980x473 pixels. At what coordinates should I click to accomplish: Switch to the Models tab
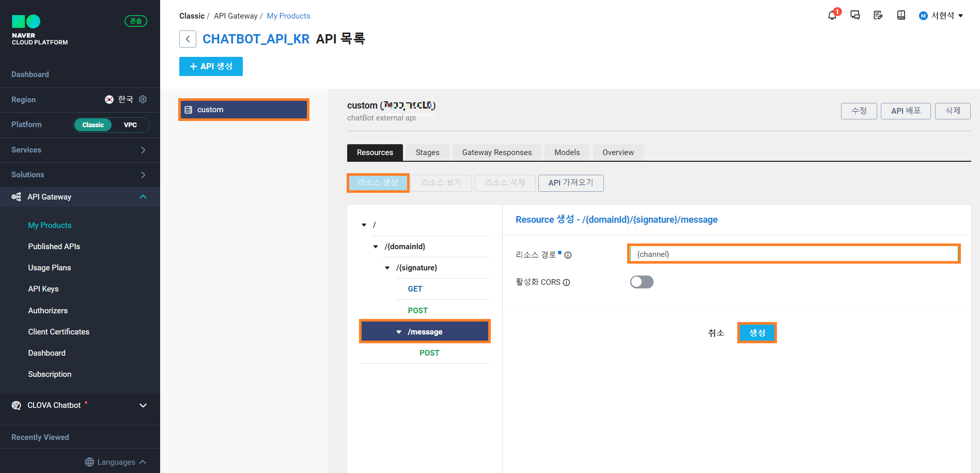(567, 152)
